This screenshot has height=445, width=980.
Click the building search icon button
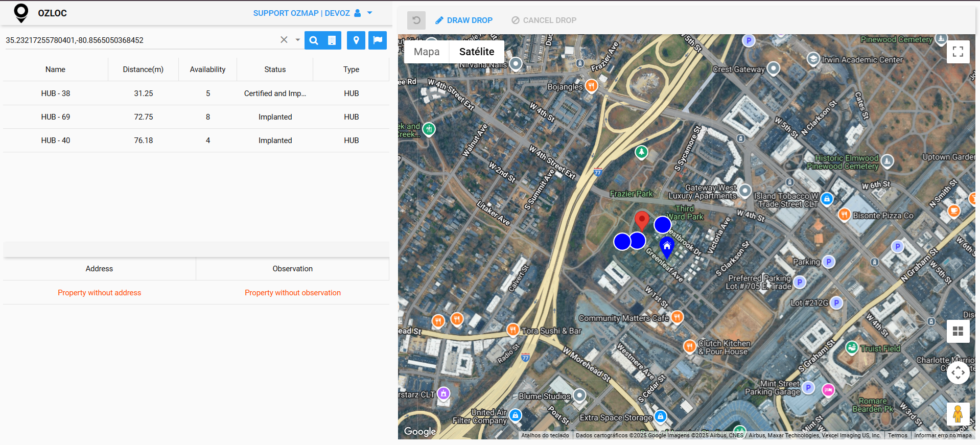[x=332, y=40]
